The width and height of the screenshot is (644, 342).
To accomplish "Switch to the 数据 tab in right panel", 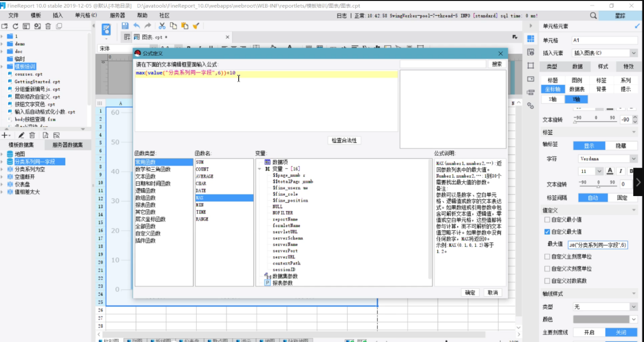I will point(577,66).
